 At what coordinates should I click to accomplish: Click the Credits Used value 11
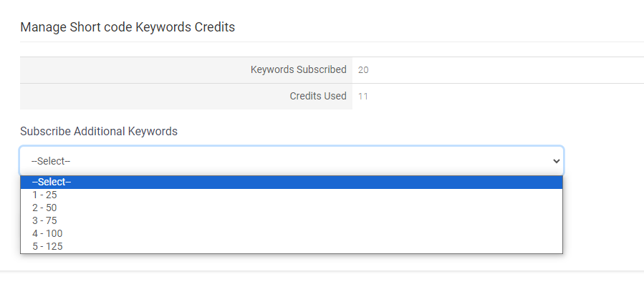tap(362, 97)
